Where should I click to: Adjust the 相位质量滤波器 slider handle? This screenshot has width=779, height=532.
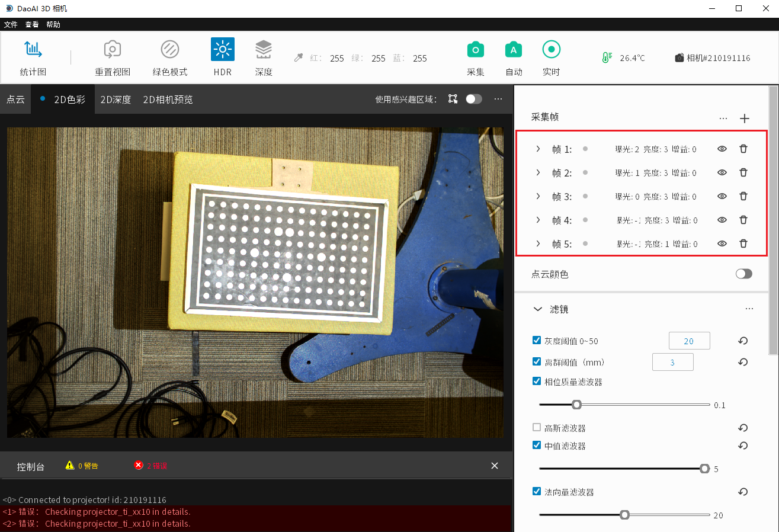(576, 405)
